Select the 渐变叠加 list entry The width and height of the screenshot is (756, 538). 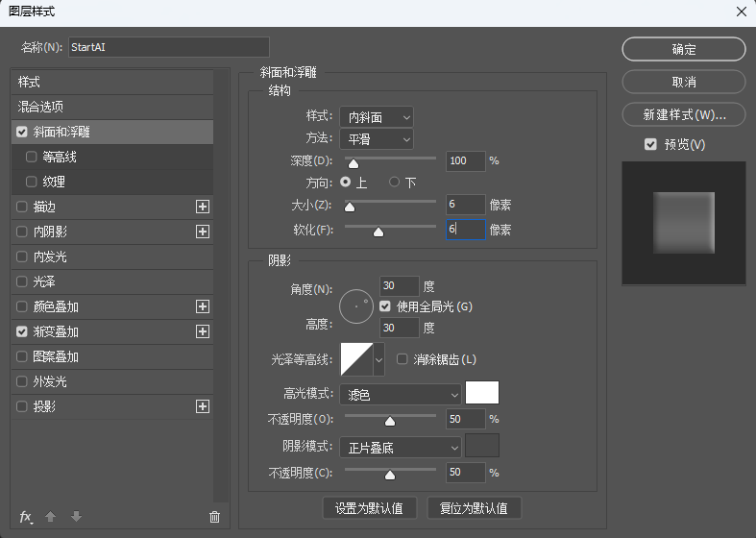112,331
